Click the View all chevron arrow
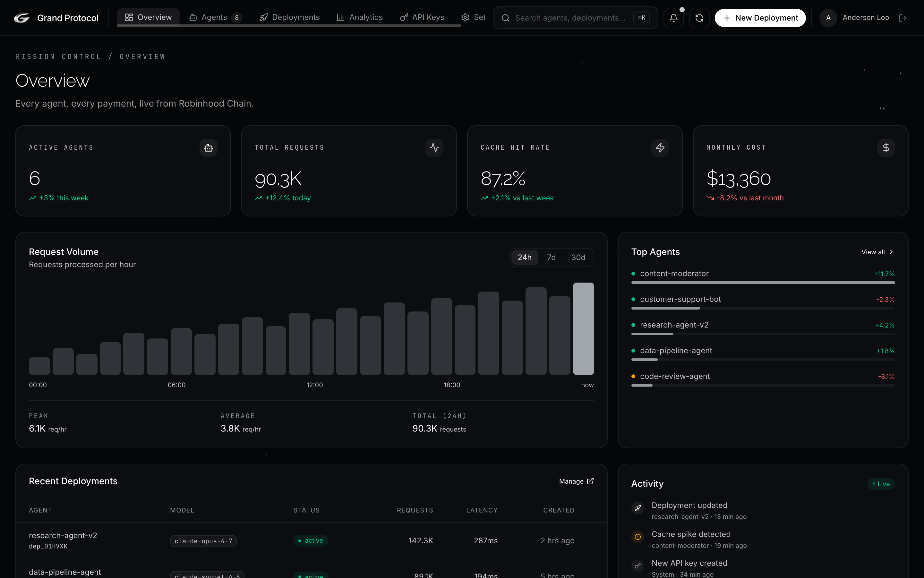 click(x=891, y=252)
